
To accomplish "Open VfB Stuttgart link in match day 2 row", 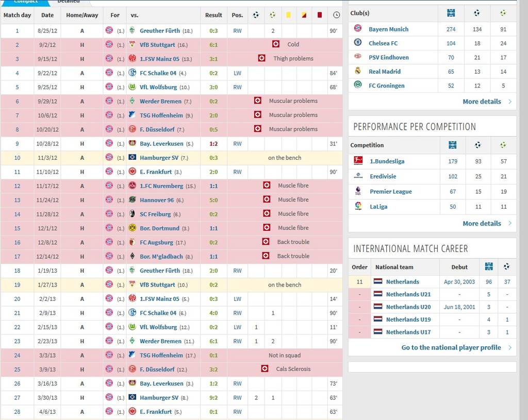I will [x=157, y=45].
